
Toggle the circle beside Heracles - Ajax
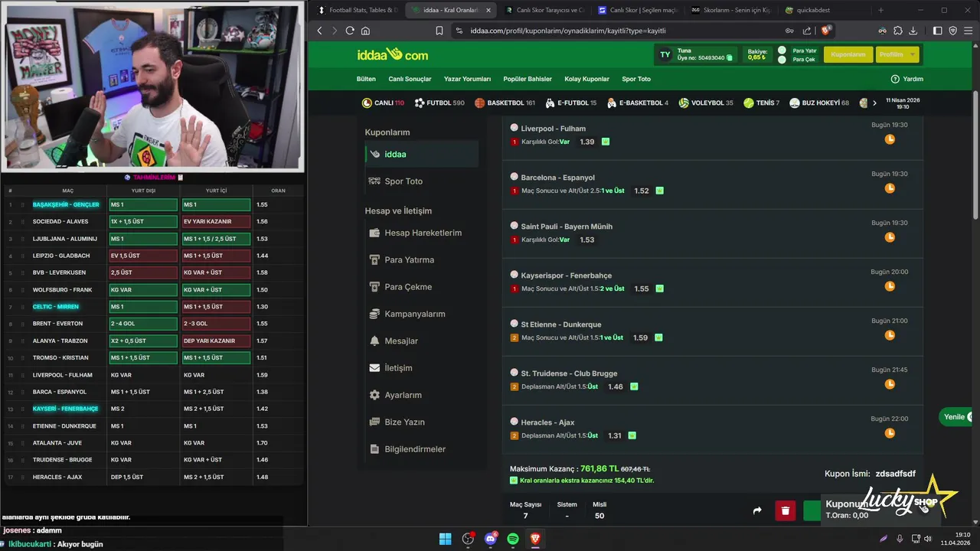[x=514, y=422]
